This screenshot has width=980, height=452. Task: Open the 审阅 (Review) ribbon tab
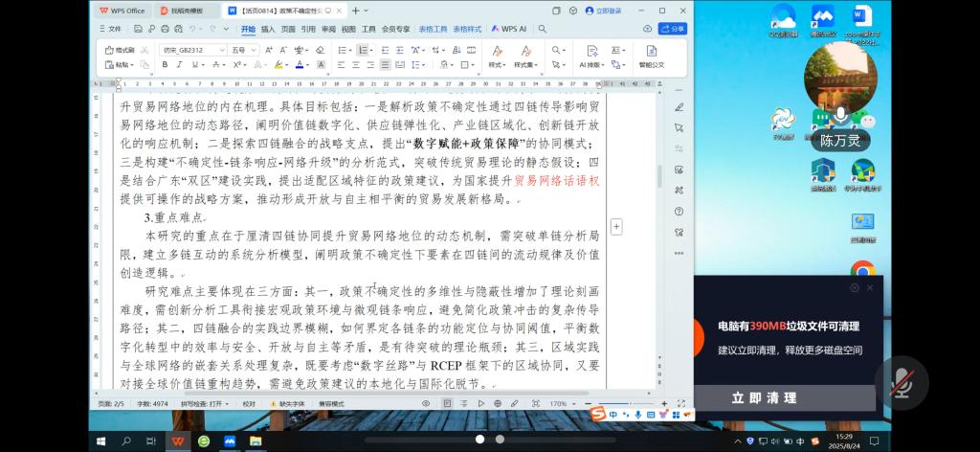coord(328,29)
